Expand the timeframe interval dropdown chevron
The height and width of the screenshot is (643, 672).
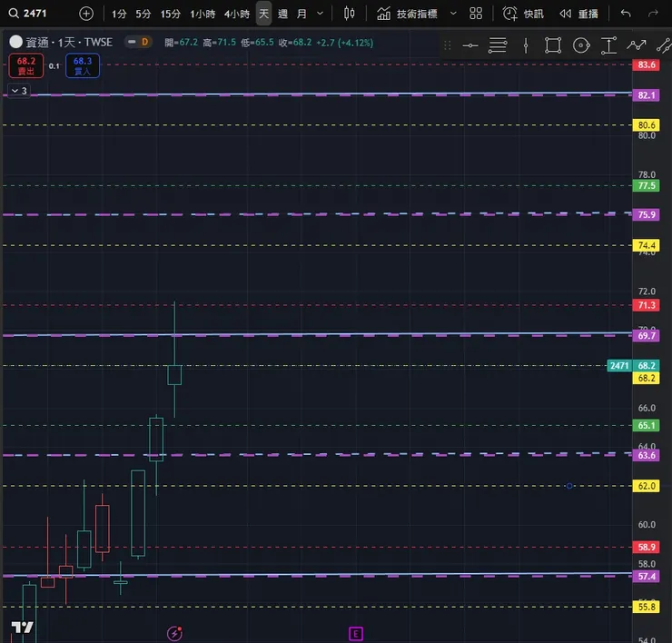pyautogui.click(x=320, y=14)
